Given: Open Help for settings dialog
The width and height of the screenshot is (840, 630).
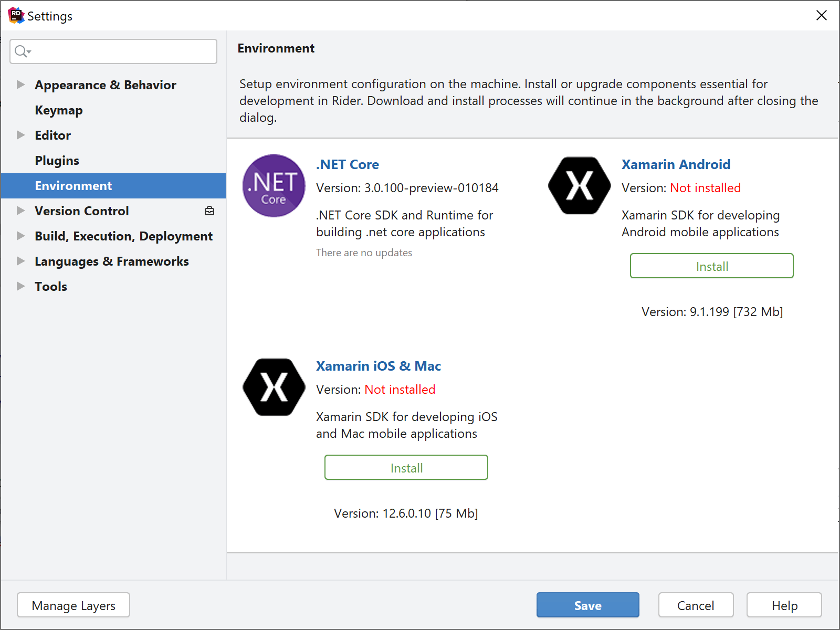Looking at the screenshot, I should point(784,605).
